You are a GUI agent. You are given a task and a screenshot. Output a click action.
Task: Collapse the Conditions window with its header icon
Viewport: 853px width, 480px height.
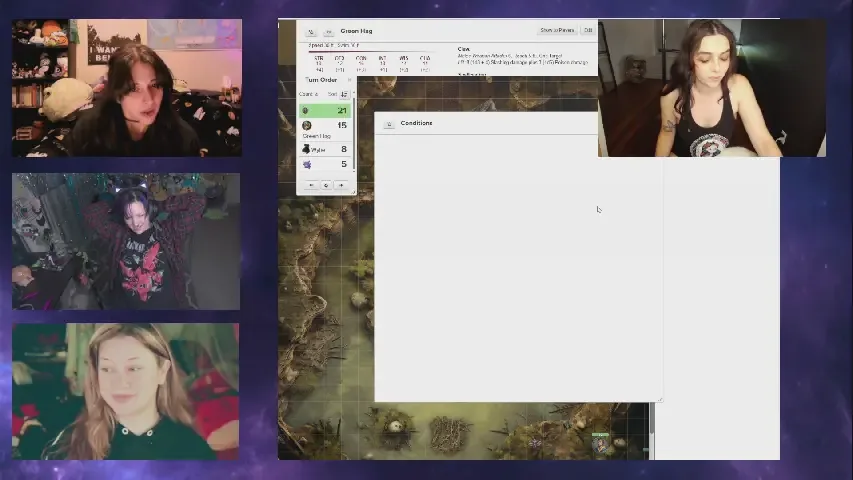coord(388,124)
